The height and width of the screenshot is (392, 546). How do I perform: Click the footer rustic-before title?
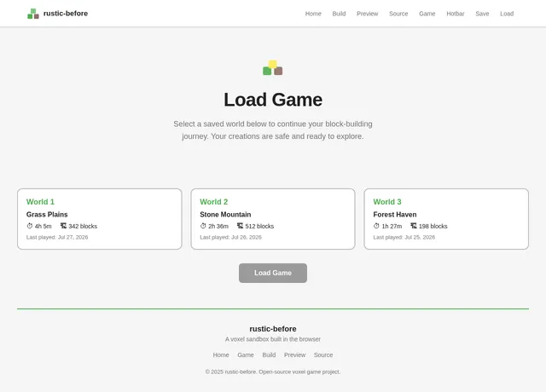tap(273, 329)
